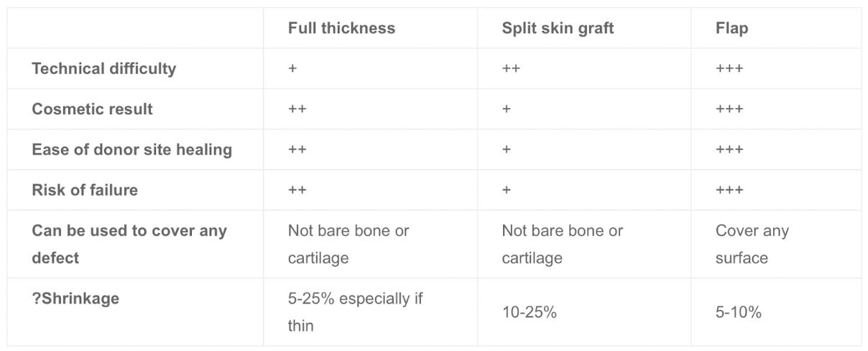
Task: Select the Risk of failure row label
Action: coord(85,190)
